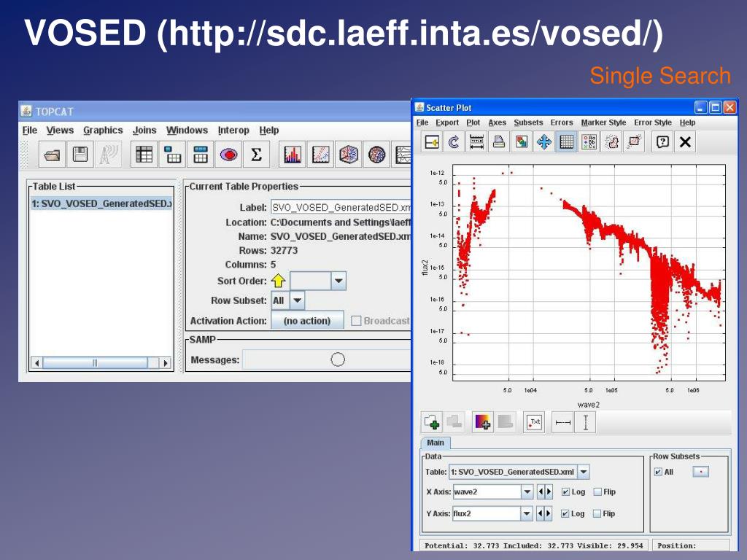Open the Sort Order dropdown
This screenshot has height=560, width=747.
tap(338, 281)
